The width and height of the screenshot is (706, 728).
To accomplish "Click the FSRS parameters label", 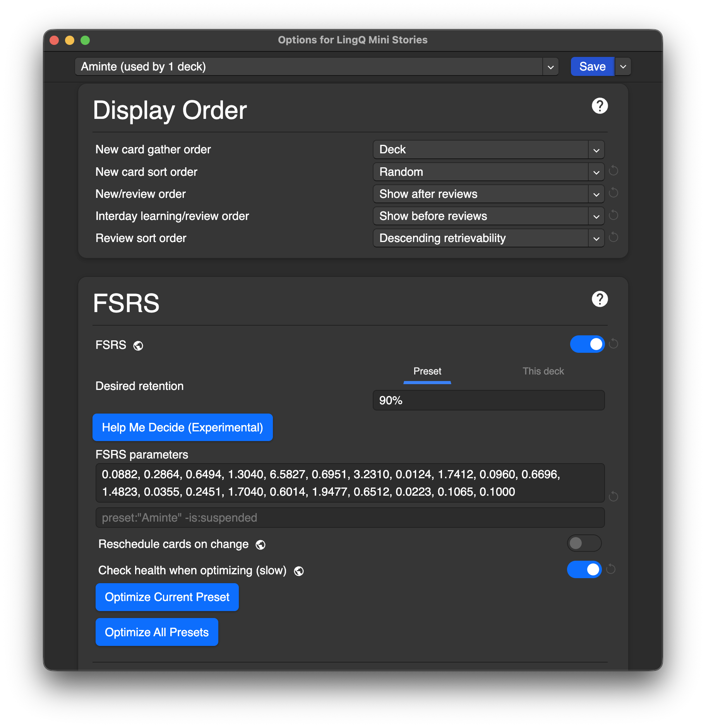I will click(x=142, y=455).
